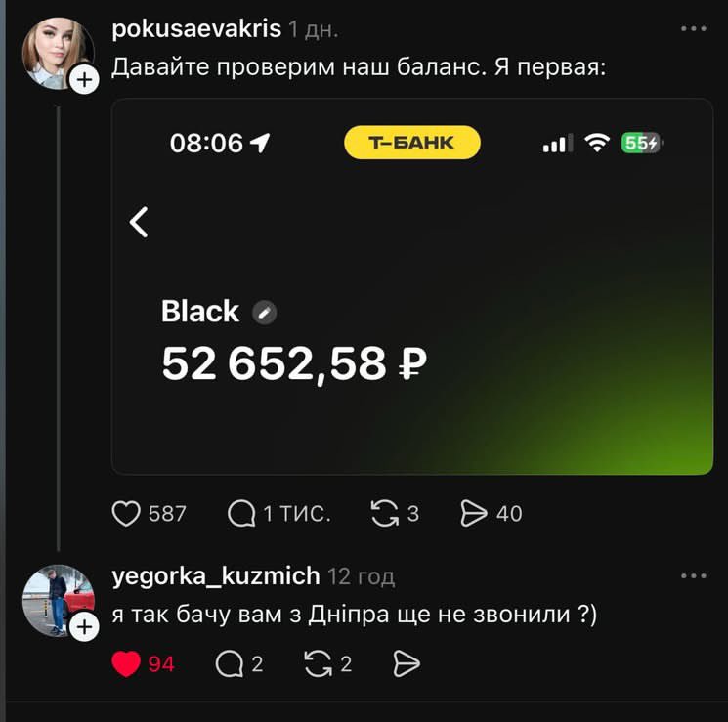Follow pokusaevakris using plus badge
This screenshot has width=728, height=722.
click(x=84, y=80)
